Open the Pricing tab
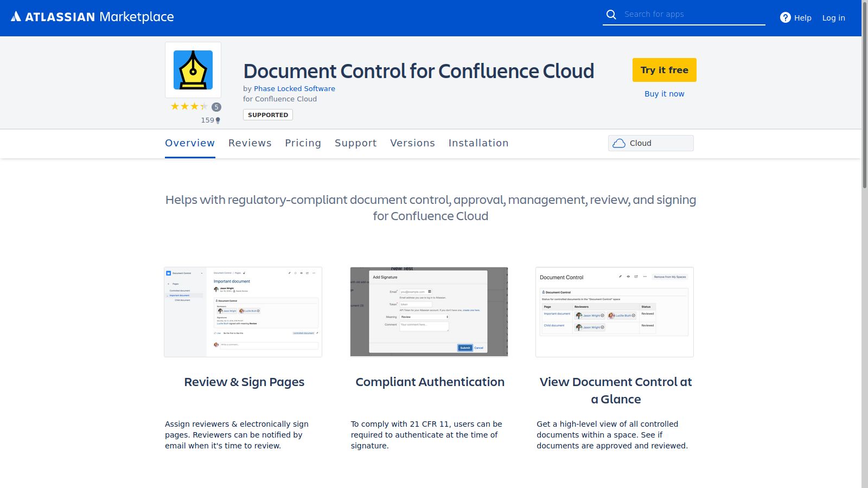The image size is (868, 488). 303,143
